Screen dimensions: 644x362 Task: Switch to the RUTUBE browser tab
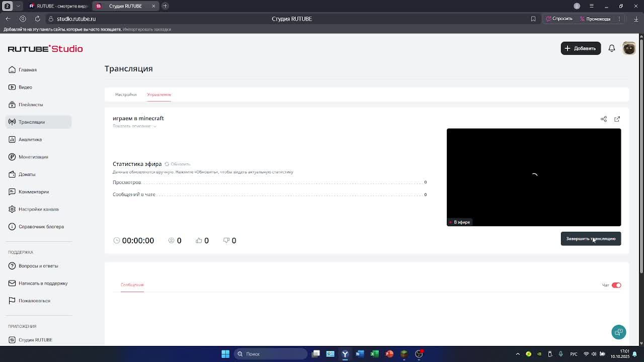coord(58,6)
